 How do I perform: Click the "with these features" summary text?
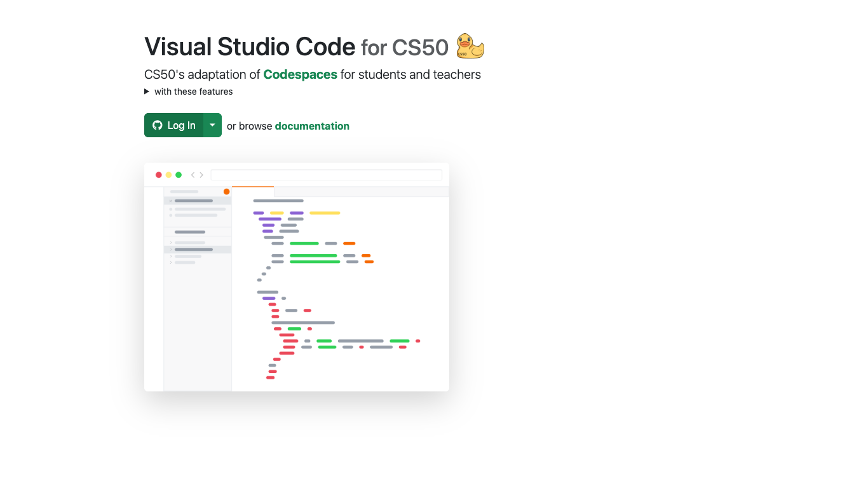193,91
